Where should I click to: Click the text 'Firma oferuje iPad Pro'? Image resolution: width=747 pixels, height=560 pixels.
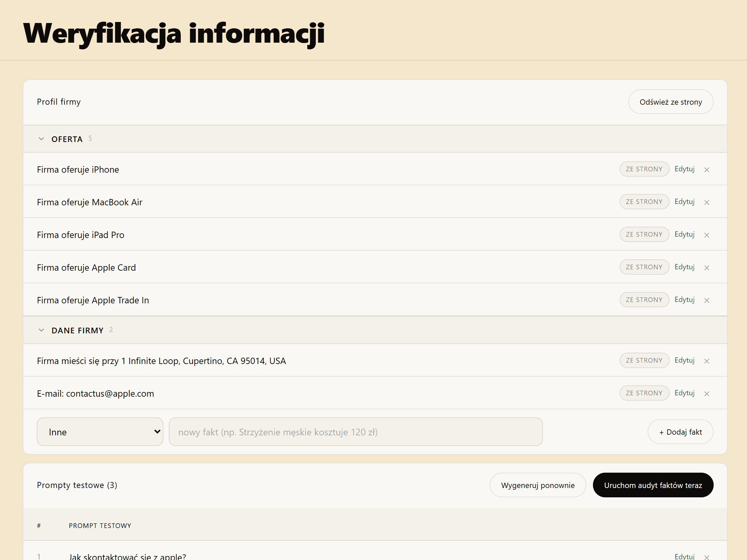click(80, 235)
